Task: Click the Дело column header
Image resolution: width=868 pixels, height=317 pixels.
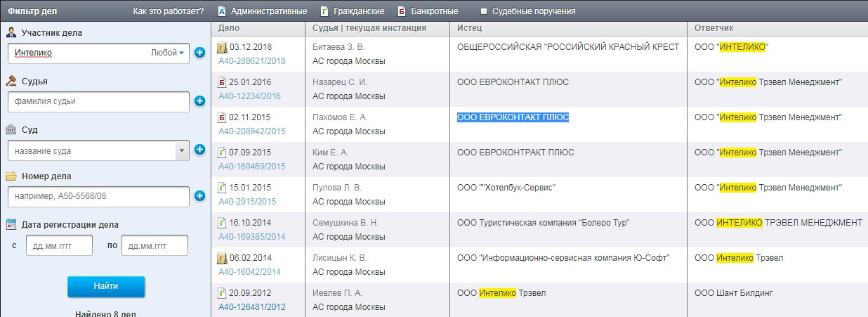Action: (x=230, y=28)
